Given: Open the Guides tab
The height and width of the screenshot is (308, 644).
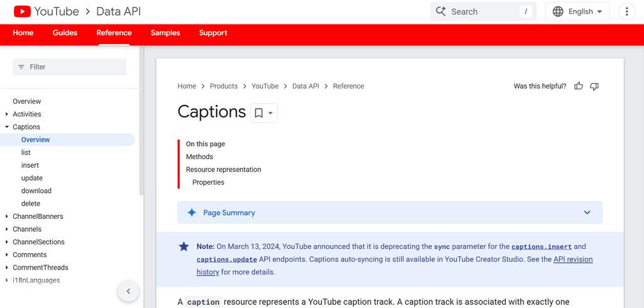Looking at the screenshot, I should tap(65, 33).
